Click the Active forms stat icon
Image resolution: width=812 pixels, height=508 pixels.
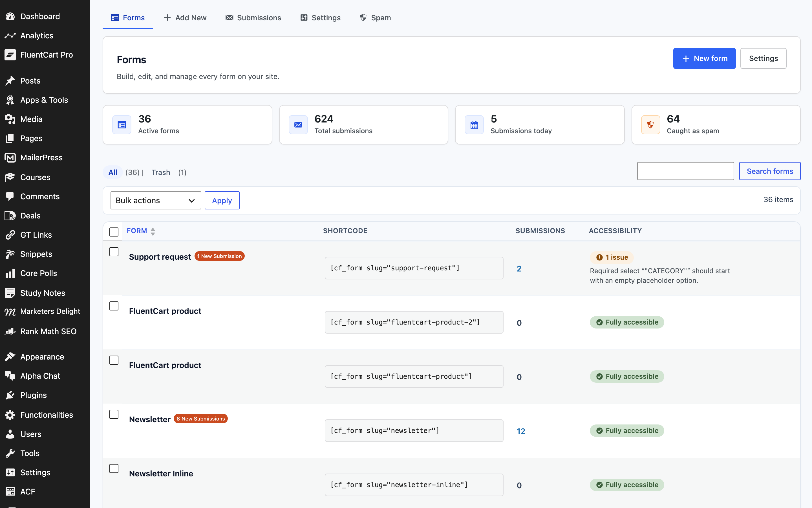[x=122, y=125]
